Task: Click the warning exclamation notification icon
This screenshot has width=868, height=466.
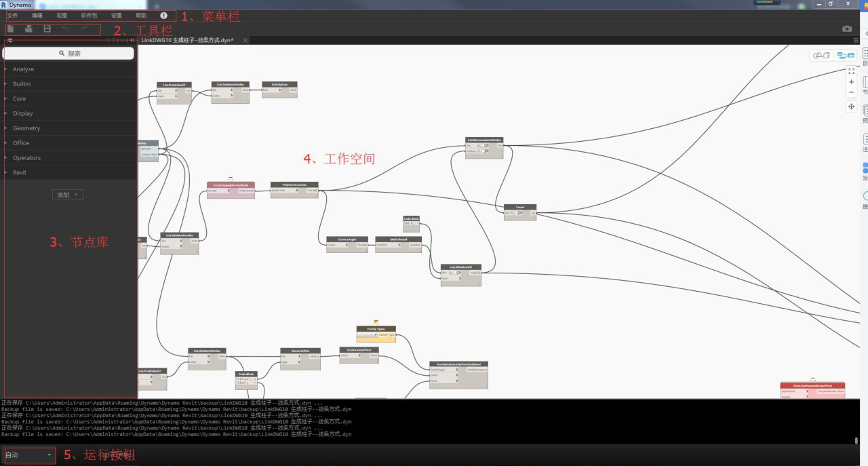Action: coord(164,15)
